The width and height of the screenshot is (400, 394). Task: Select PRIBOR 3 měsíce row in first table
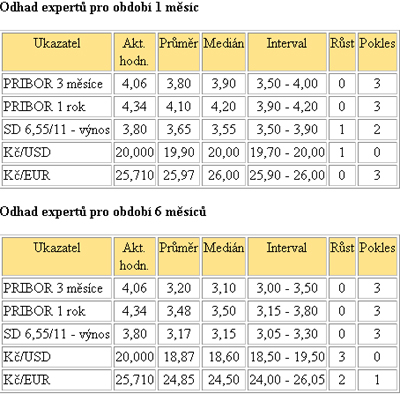[199, 83]
